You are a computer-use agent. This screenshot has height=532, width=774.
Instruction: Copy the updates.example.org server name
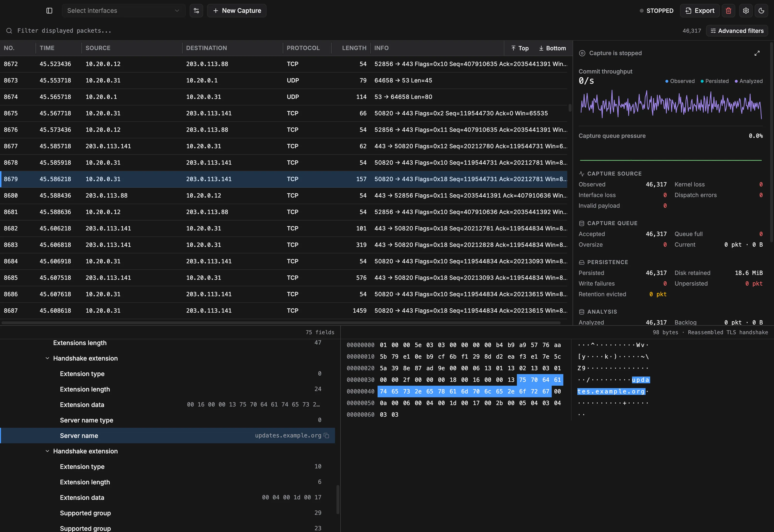tap(327, 436)
